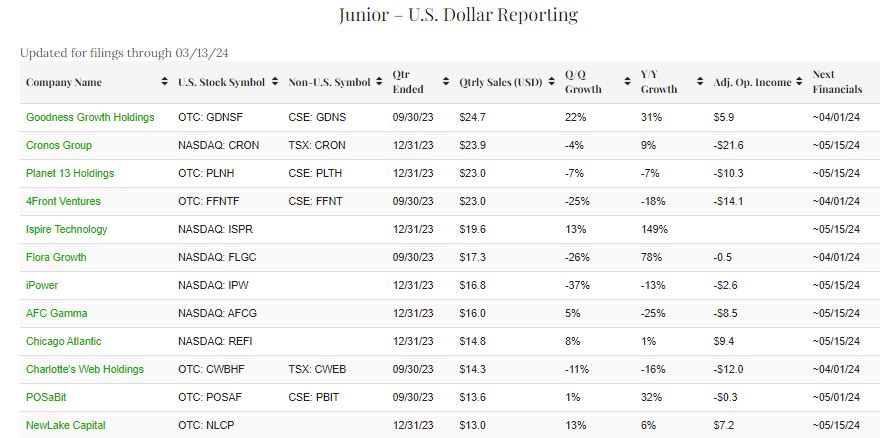Click NewLake Capital company link
The width and height of the screenshot is (880, 438).
(x=65, y=425)
